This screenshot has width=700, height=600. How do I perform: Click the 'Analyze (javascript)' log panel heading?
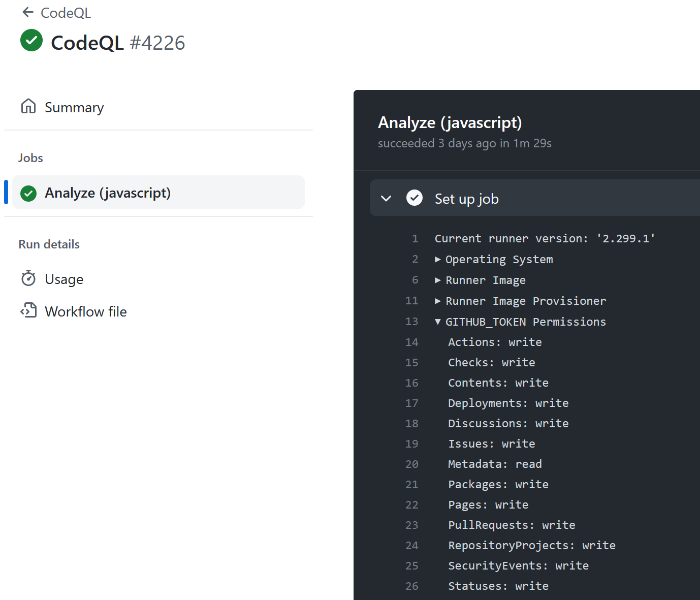[450, 122]
